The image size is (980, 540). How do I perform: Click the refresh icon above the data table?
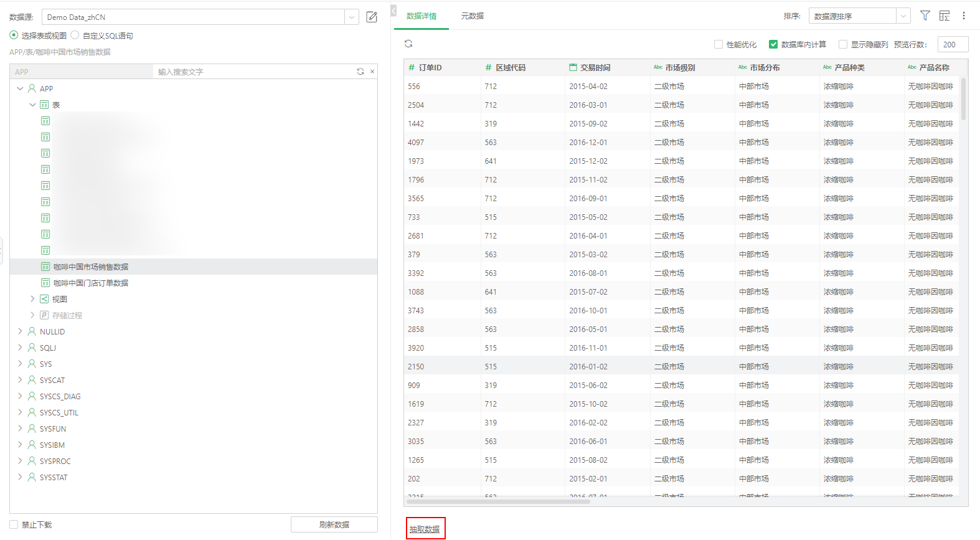(408, 44)
